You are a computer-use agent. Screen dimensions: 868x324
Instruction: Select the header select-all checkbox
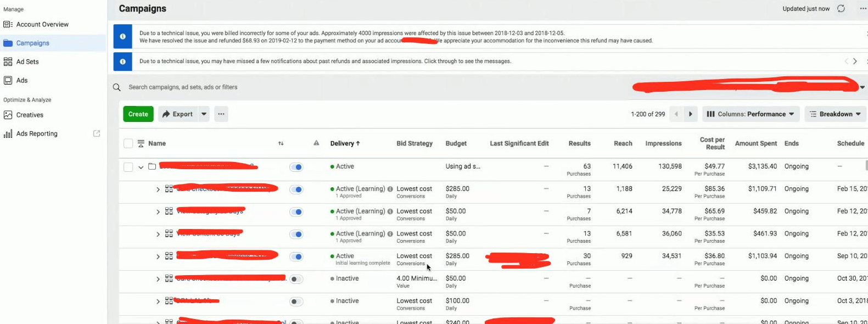click(128, 143)
